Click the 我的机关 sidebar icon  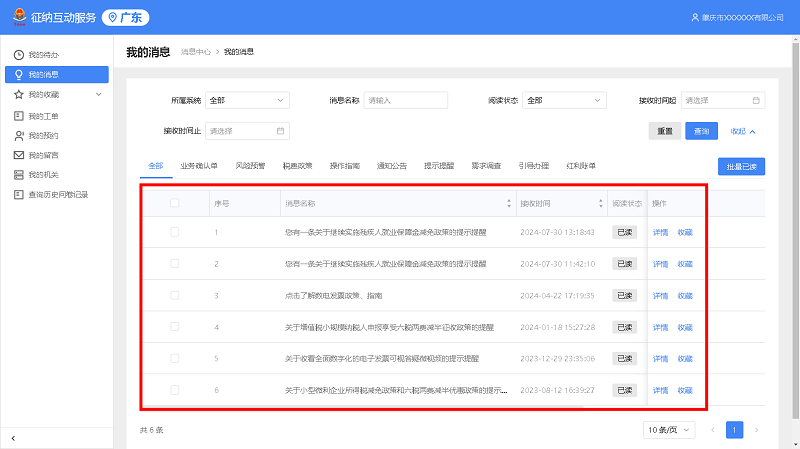point(18,175)
